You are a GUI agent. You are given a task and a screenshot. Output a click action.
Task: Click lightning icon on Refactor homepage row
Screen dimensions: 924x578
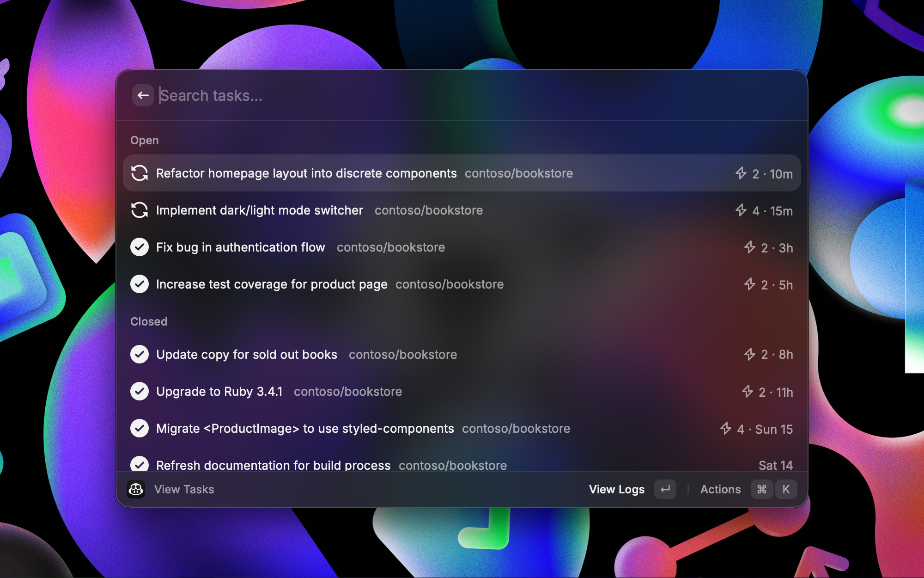[741, 173]
